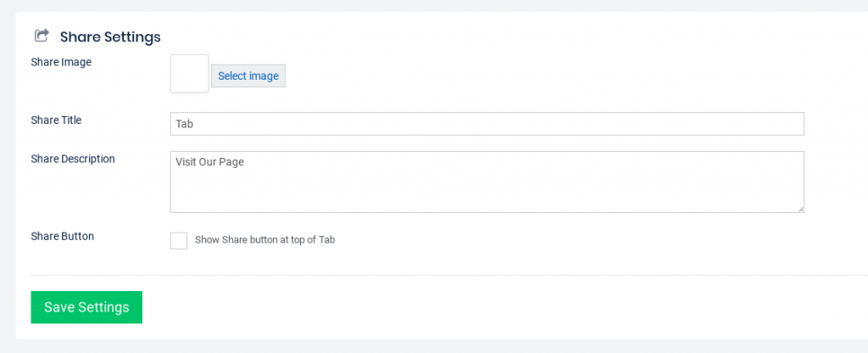Place cursor on the word 'Tab' in Share Title
This screenshot has width=868, height=353.
pyautogui.click(x=185, y=124)
